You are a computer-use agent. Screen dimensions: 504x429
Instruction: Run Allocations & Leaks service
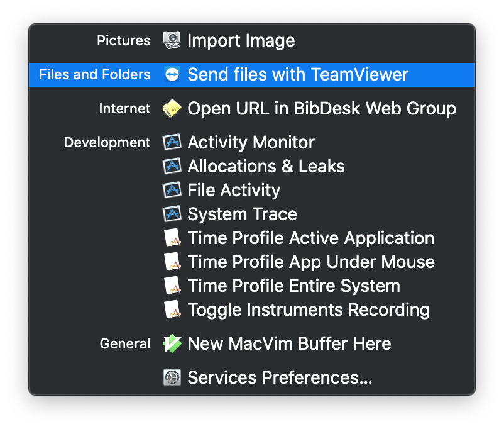click(266, 167)
